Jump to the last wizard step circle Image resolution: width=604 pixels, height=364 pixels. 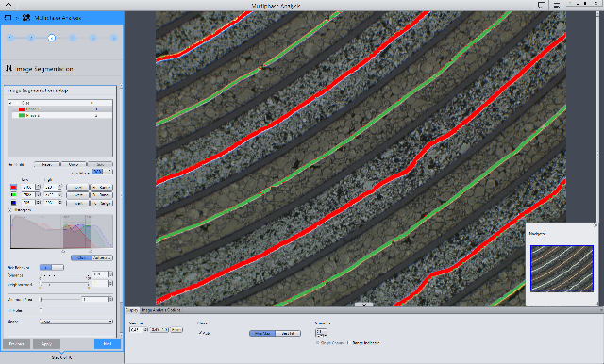(x=113, y=38)
